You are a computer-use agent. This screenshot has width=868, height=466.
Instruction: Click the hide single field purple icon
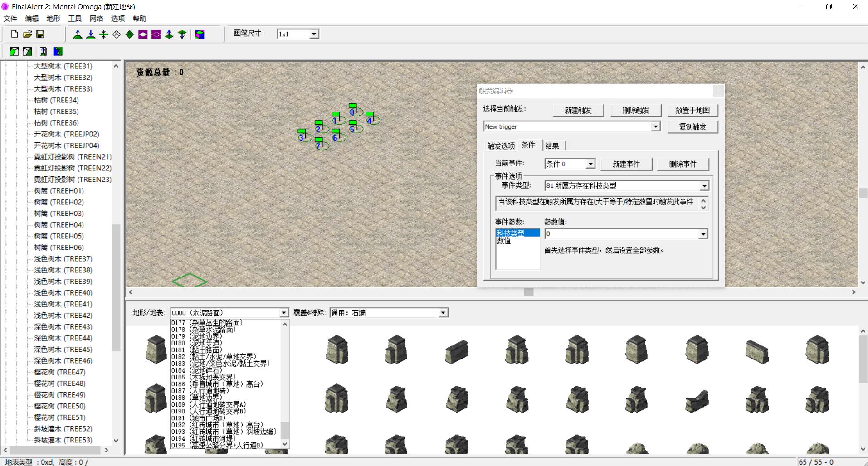click(143, 34)
